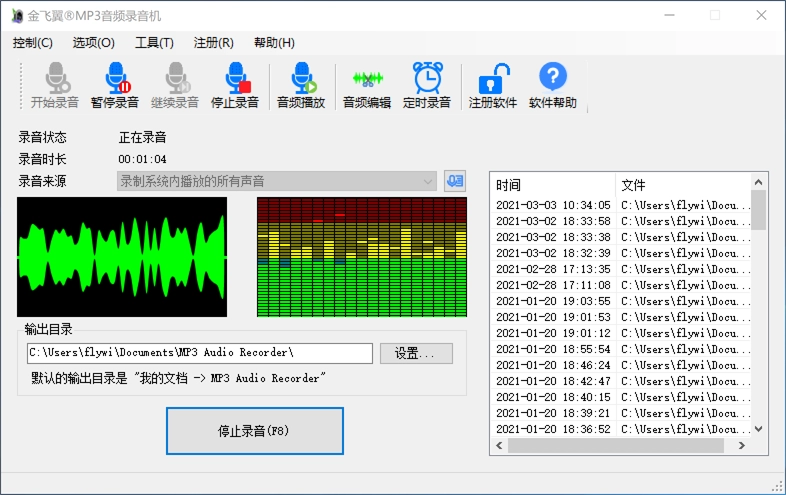Click the horizontal scrollbar thumb
786x495 pixels.
click(x=616, y=445)
